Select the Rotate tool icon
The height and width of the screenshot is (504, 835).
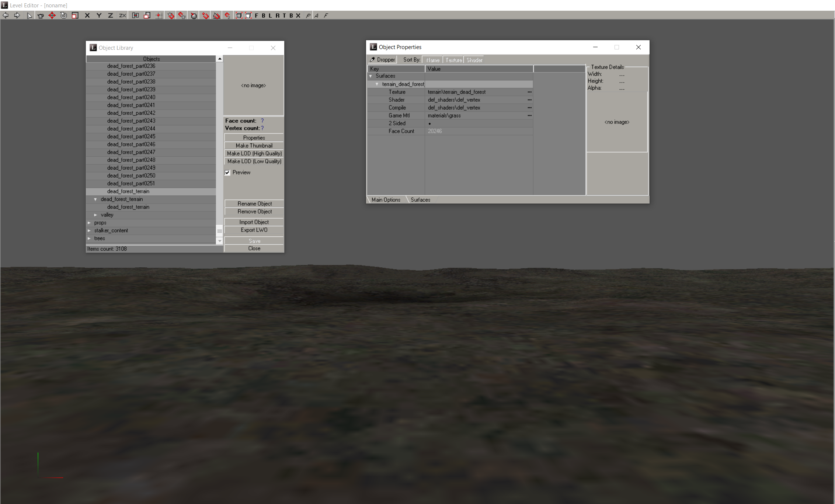click(x=64, y=15)
